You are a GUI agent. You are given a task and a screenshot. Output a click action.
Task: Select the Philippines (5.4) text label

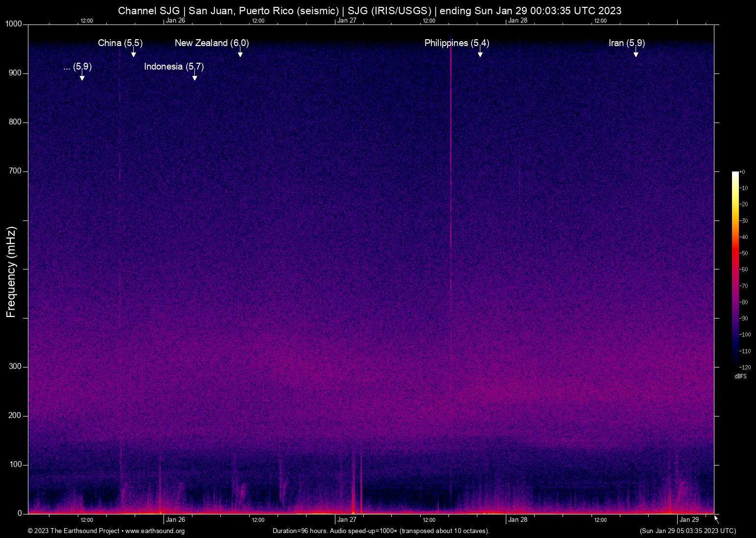click(456, 43)
